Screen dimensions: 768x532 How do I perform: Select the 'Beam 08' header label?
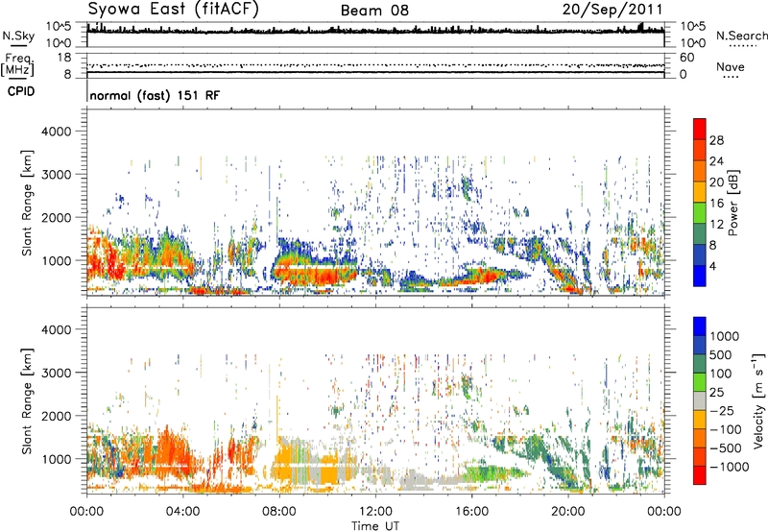click(374, 11)
